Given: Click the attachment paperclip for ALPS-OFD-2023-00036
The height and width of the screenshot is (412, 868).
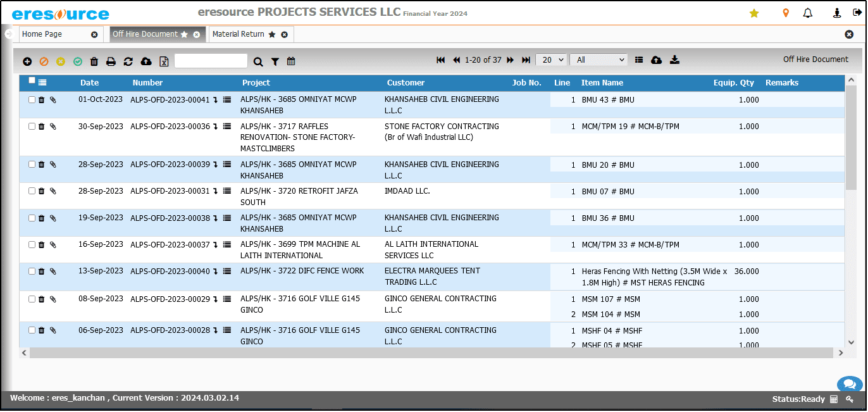Looking at the screenshot, I should (x=53, y=127).
